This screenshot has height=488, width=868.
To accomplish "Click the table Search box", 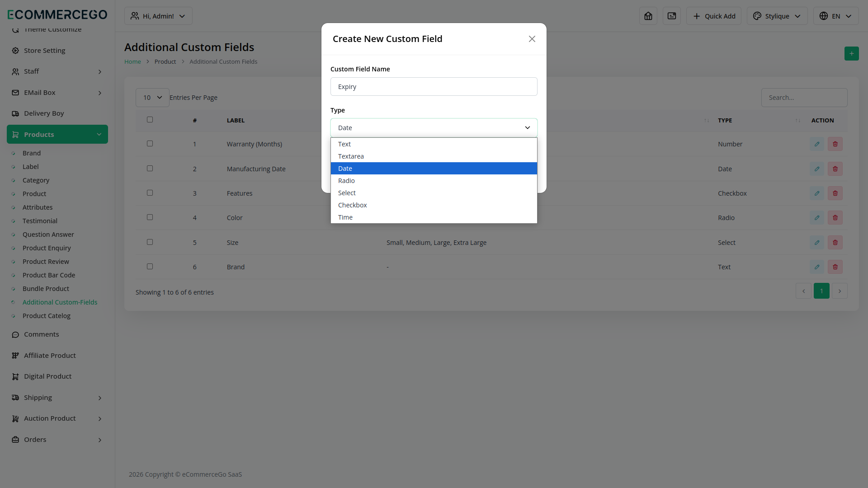I will 804,98.
